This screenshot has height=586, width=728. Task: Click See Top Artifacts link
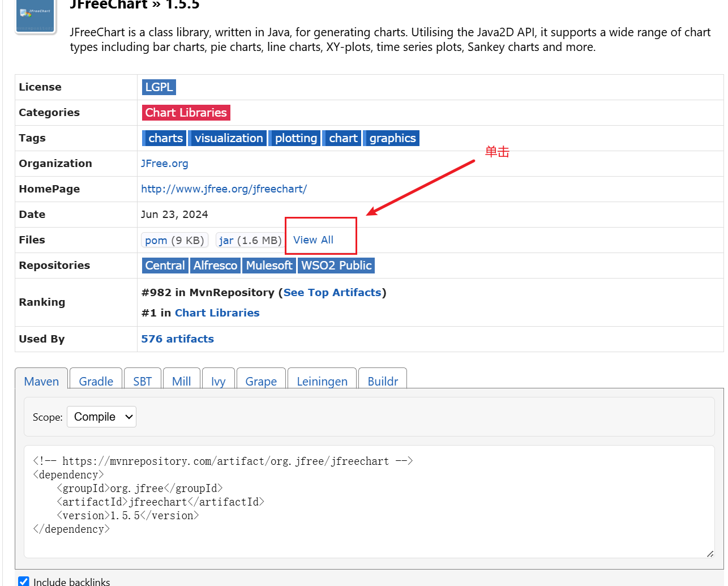(x=332, y=293)
